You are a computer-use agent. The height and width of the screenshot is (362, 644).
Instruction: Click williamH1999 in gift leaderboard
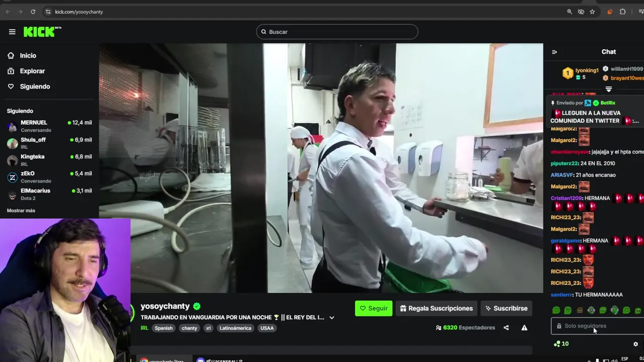coord(627,69)
